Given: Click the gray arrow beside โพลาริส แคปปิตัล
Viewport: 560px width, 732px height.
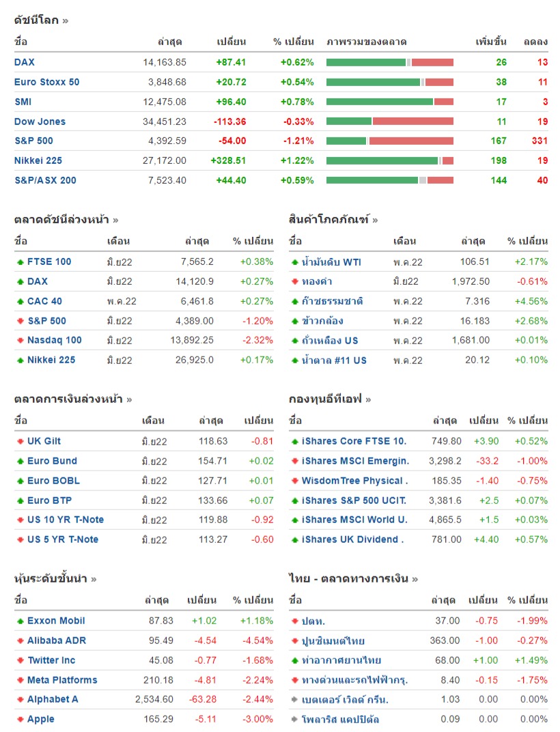Looking at the screenshot, I should [295, 720].
